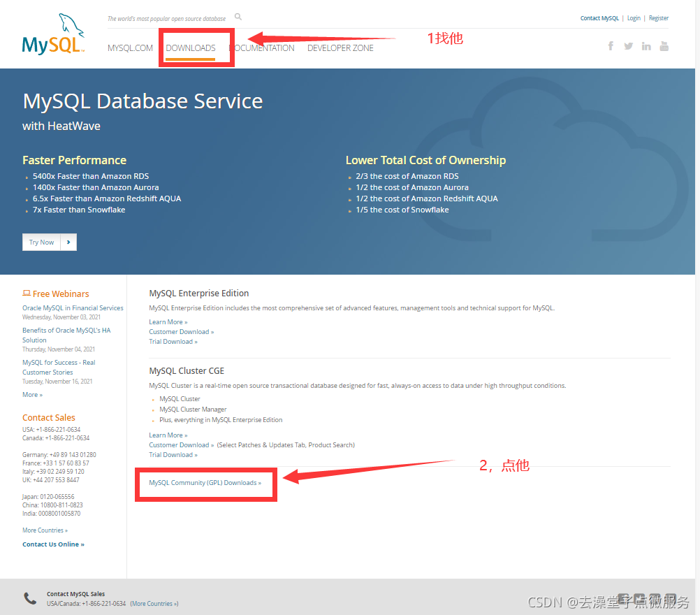Viewport: 700px width, 615px height.
Task: Click '1/5 the cost of Snowflake' text
Action: 402,210
